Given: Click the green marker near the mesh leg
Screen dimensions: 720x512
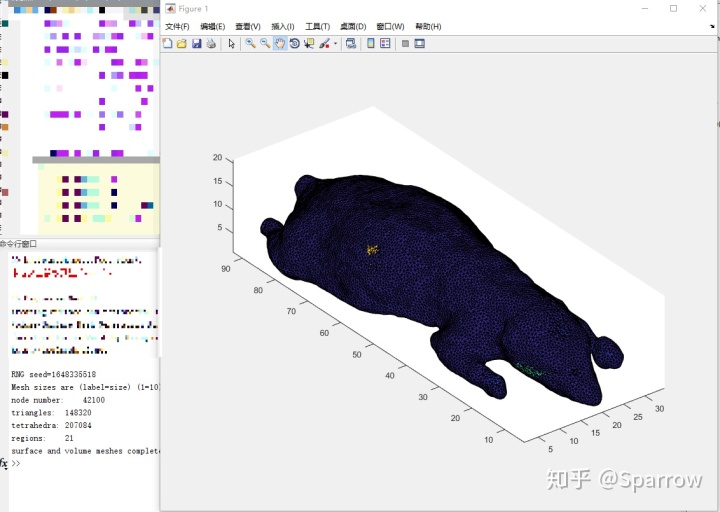Looking at the screenshot, I should point(529,369).
